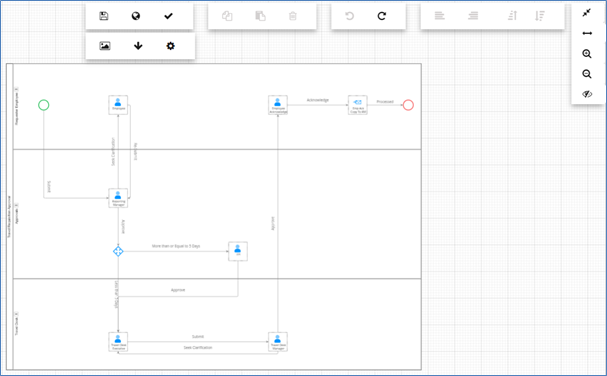Select the red end event circle
Image resolution: width=607 pixels, height=376 pixels.
coord(408,105)
